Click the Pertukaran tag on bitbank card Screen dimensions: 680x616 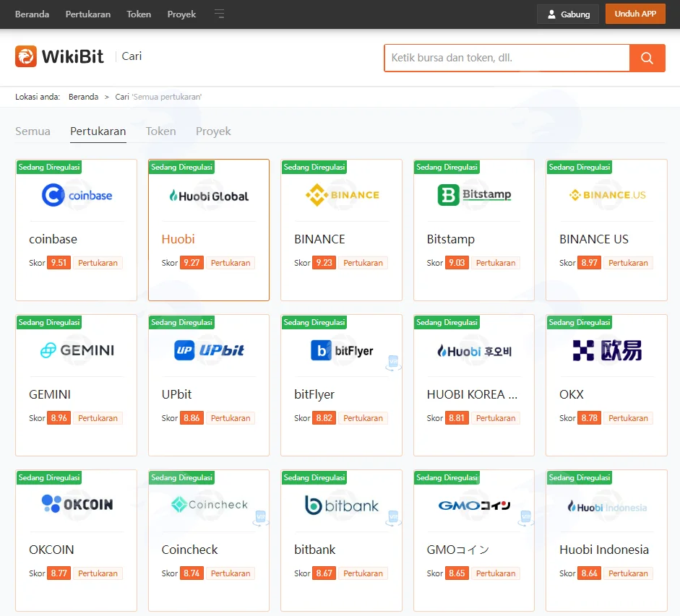(363, 573)
